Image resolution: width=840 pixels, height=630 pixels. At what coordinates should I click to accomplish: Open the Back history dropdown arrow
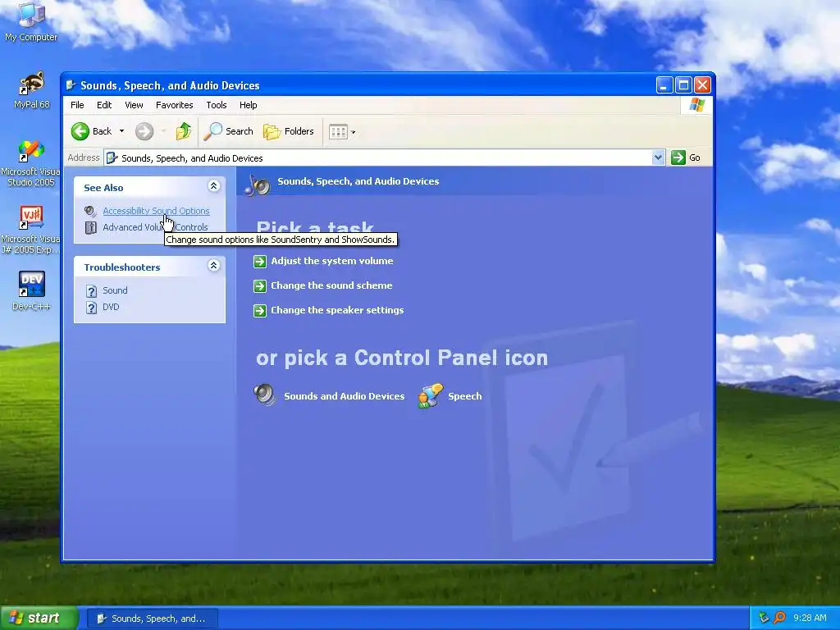[x=121, y=131]
